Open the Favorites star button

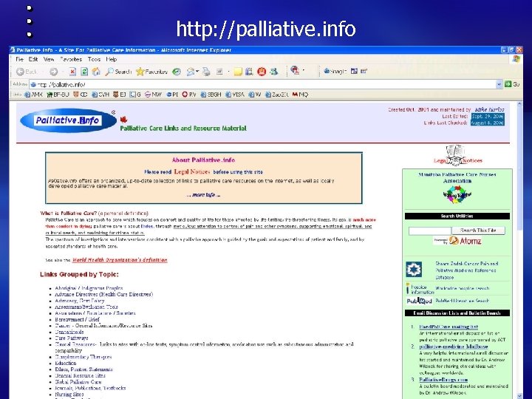pyautogui.click(x=151, y=72)
